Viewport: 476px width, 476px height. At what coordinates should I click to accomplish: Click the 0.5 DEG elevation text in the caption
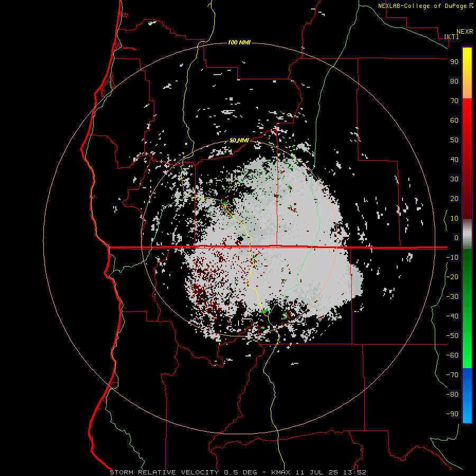[240, 472]
